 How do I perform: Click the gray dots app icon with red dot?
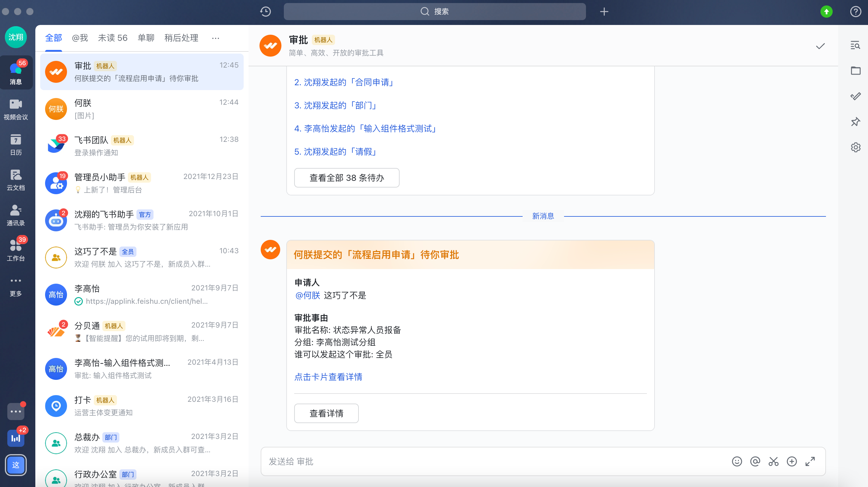16,411
